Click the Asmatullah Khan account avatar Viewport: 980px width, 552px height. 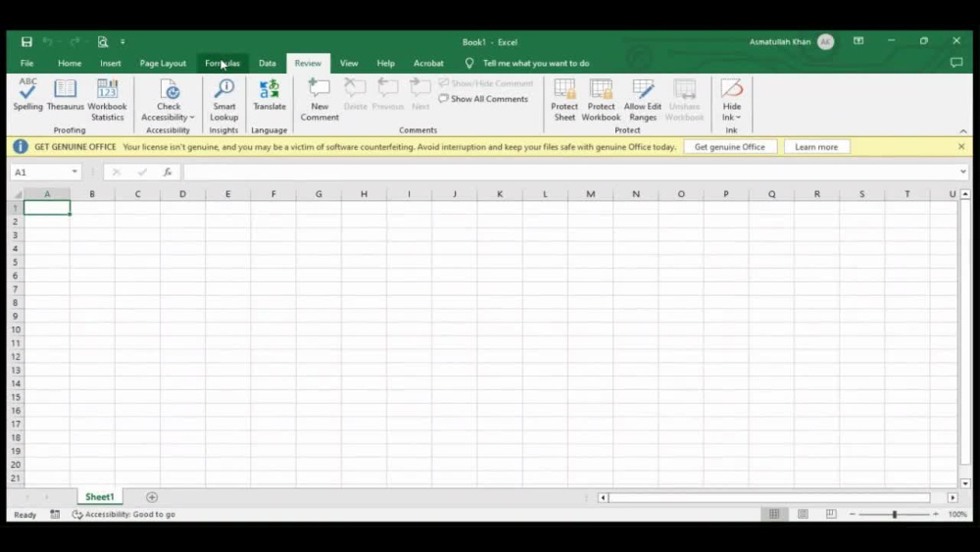(x=825, y=42)
